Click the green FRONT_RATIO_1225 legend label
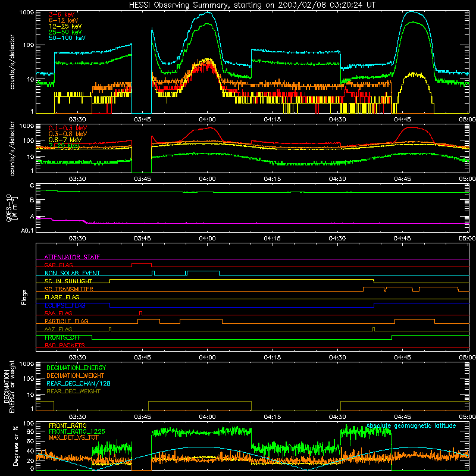The height and width of the screenshot is (476, 476). [77, 431]
